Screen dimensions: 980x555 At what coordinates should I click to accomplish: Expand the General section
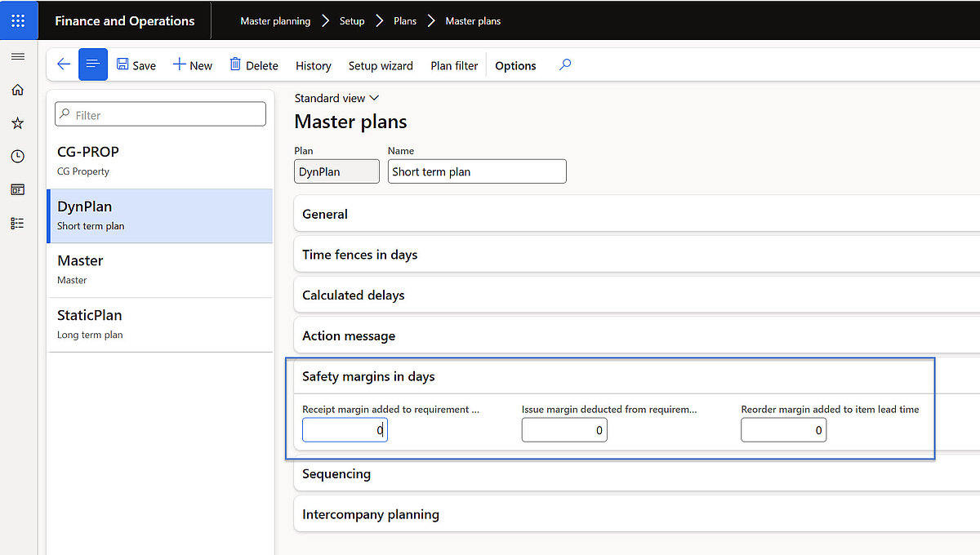coord(324,213)
